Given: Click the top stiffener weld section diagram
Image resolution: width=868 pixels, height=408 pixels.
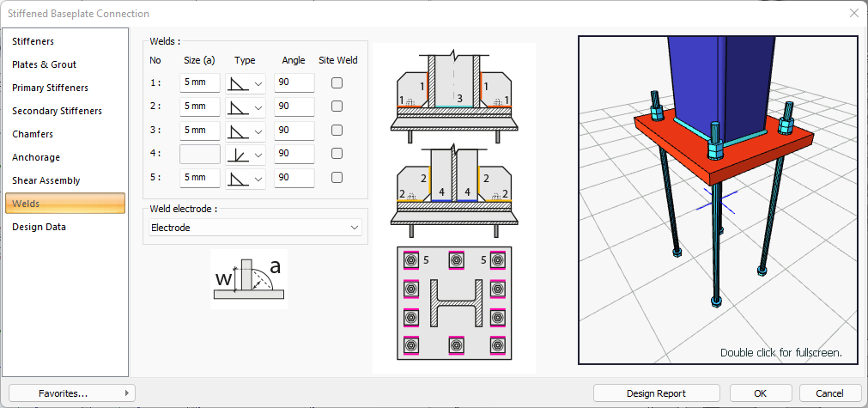Looking at the screenshot, I should 455,91.
